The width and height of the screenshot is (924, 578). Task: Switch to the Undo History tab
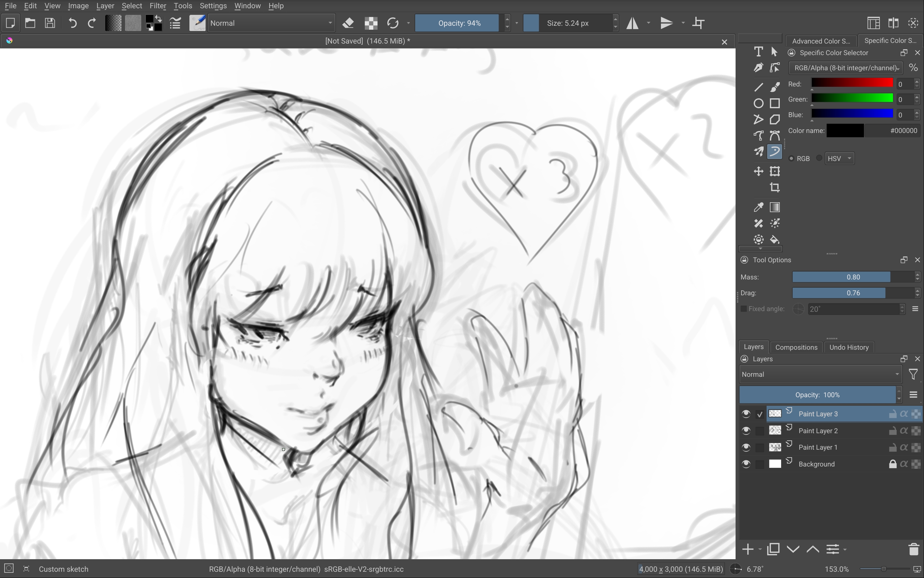pos(849,347)
